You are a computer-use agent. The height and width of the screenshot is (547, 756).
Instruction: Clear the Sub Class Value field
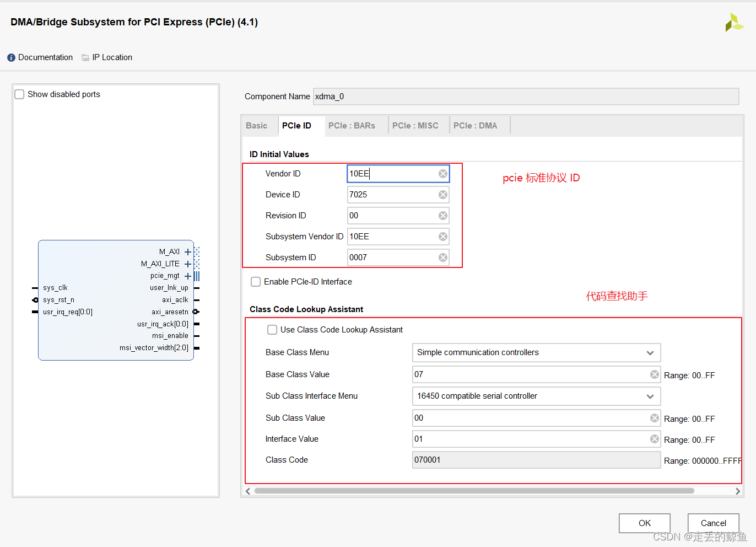(x=655, y=418)
